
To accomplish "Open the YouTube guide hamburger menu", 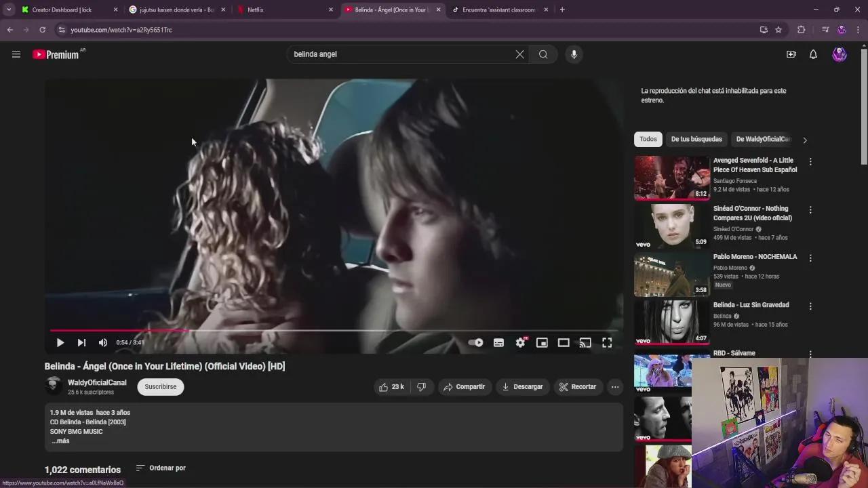I will pyautogui.click(x=16, y=54).
